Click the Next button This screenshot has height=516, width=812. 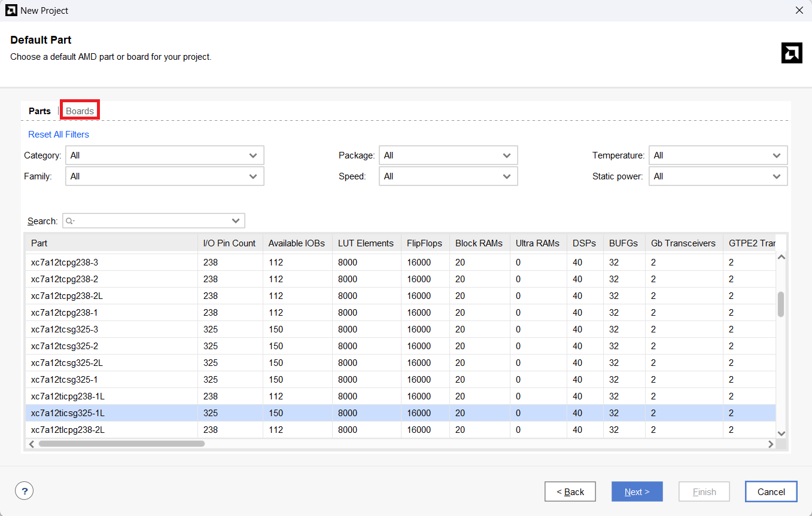637,491
